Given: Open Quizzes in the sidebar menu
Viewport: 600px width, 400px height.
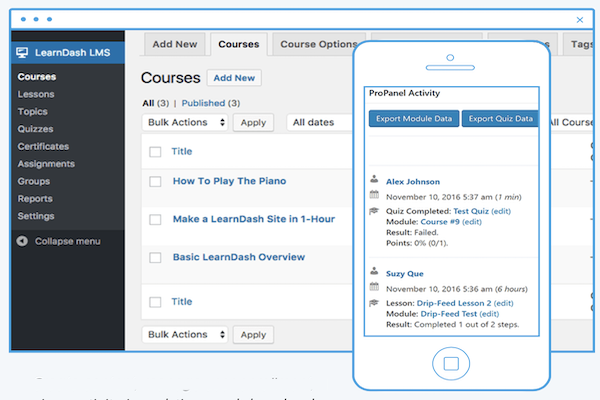Looking at the screenshot, I should click(x=35, y=129).
